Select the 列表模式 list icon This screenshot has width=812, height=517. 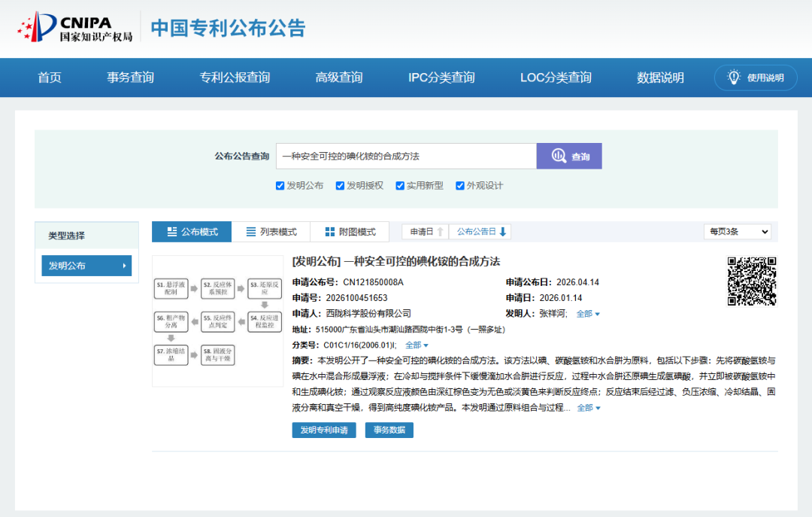tap(250, 232)
